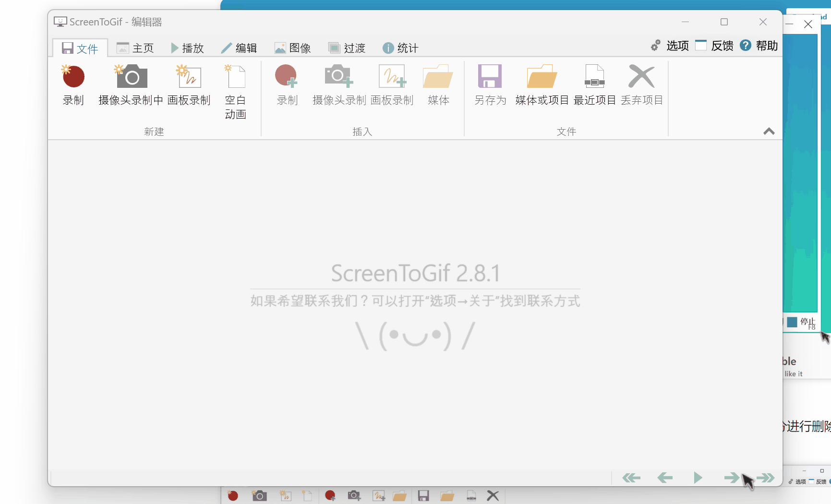Click X discard icon in background strip

tap(493, 495)
